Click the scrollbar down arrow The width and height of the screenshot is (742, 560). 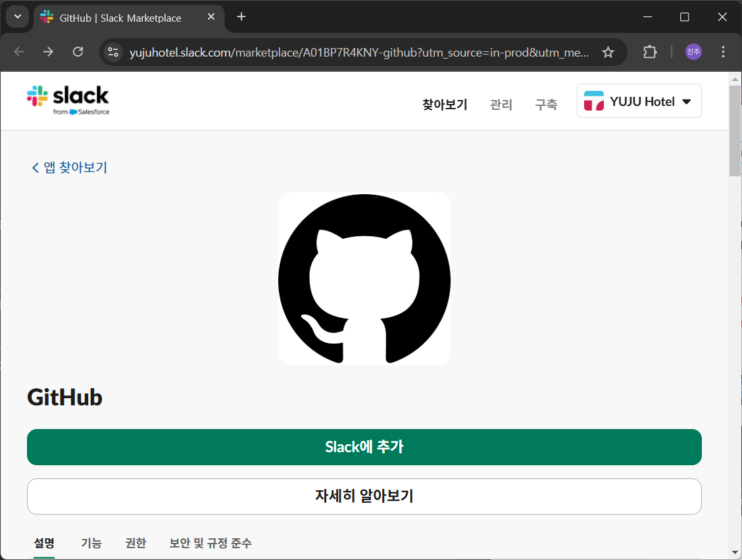click(734, 552)
